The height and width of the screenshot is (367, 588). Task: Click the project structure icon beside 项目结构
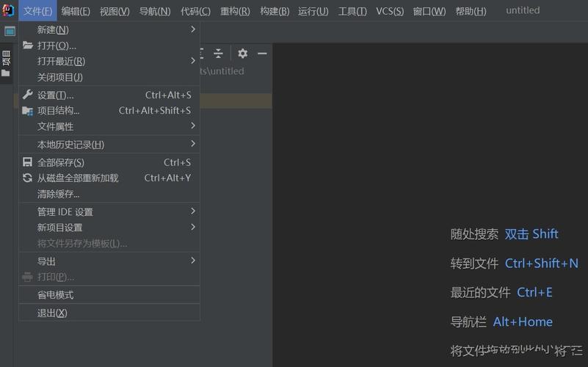28,111
